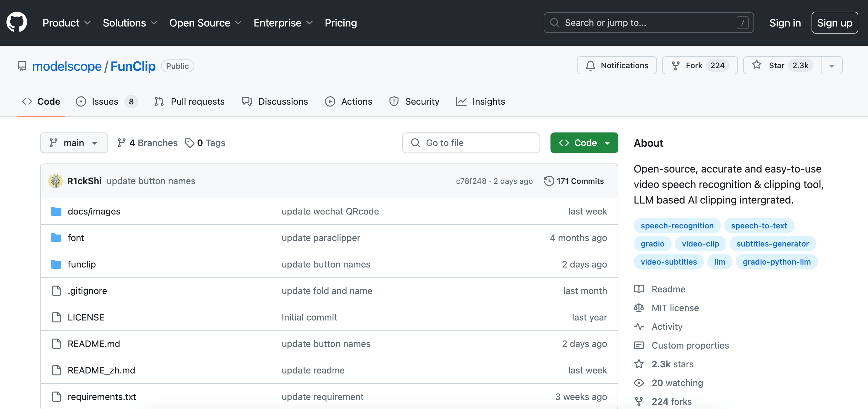
Task: Open the Actions tab
Action: 348,101
